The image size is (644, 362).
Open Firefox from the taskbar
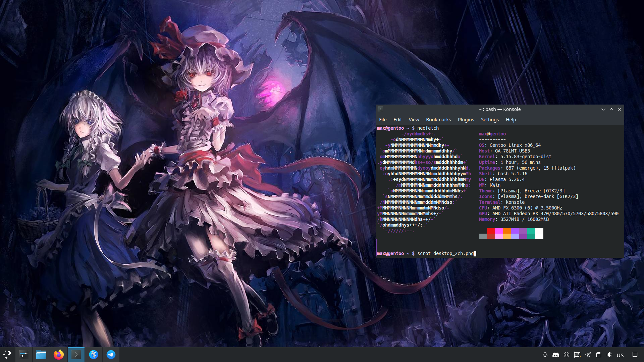tap(59, 354)
